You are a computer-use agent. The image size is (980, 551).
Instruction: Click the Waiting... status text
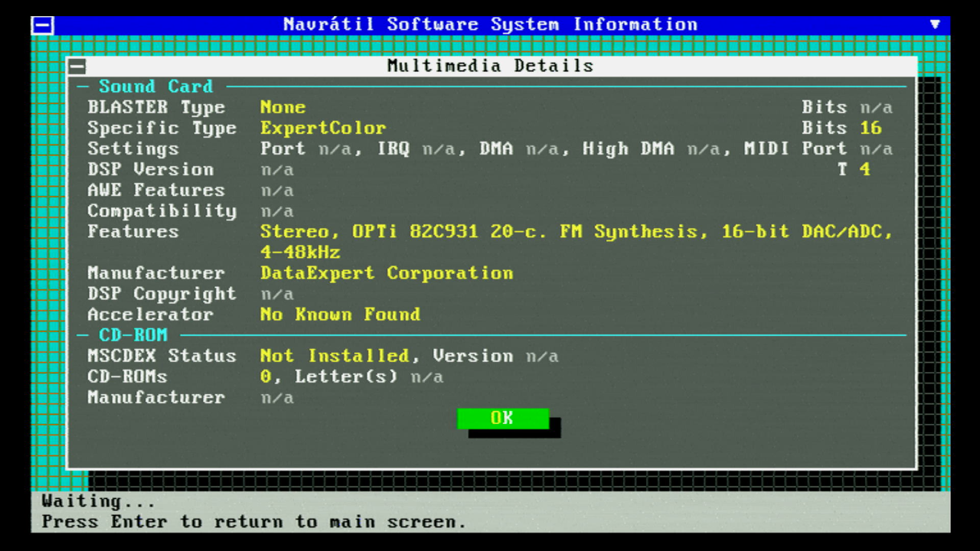click(x=99, y=502)
